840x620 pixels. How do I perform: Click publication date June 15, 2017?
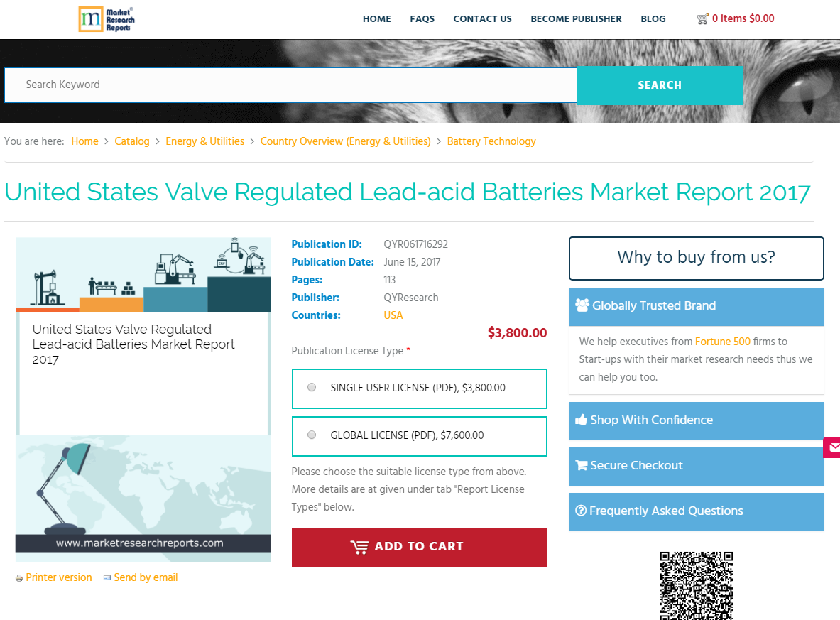pos(412,262)
